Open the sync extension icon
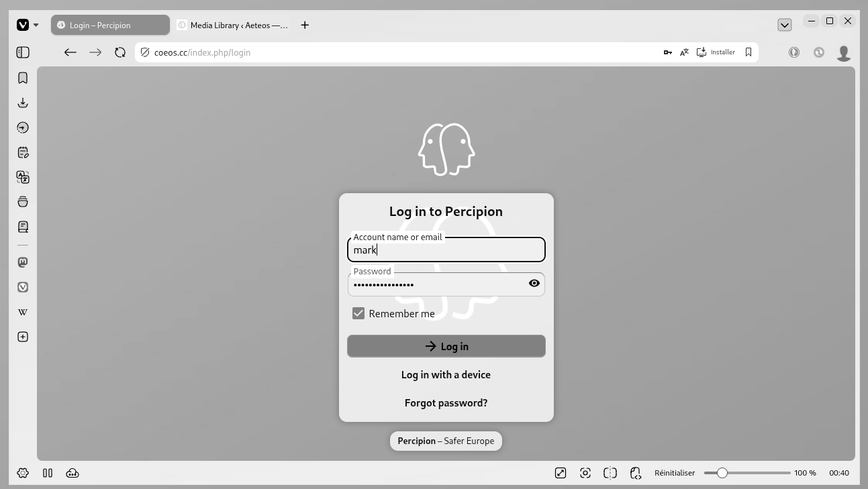868x489 pixels. [x=819, y=52]
